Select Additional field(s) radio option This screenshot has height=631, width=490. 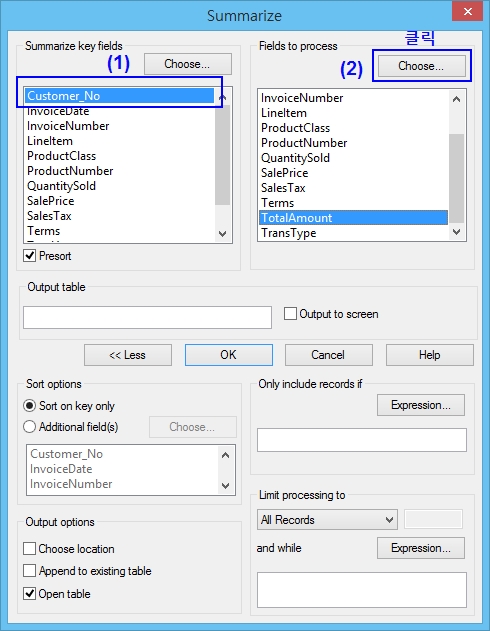pos(30,427)
